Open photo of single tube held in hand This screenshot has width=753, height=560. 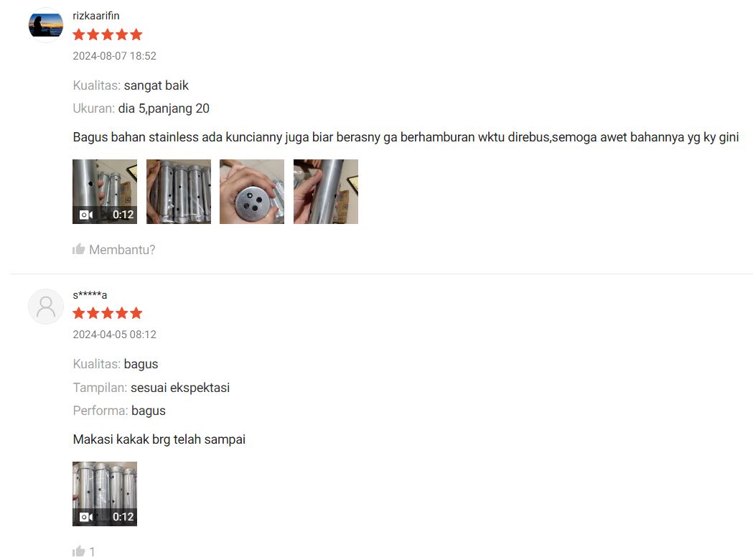click(x=326, y=192)
